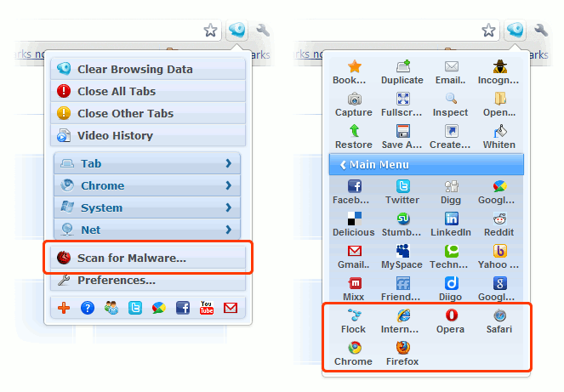Viewport: 564px width, 392px height.
Task: Click wrench menu in right browser toolbar
Action: click(541, 30)
